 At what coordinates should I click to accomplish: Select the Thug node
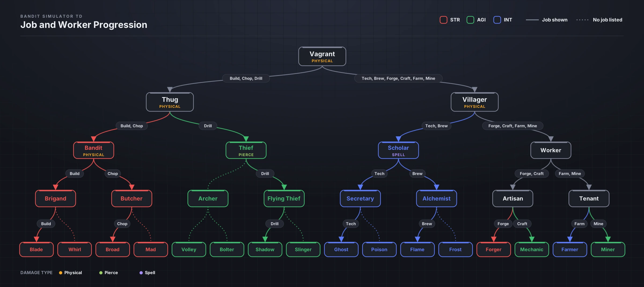click(170, 102)
